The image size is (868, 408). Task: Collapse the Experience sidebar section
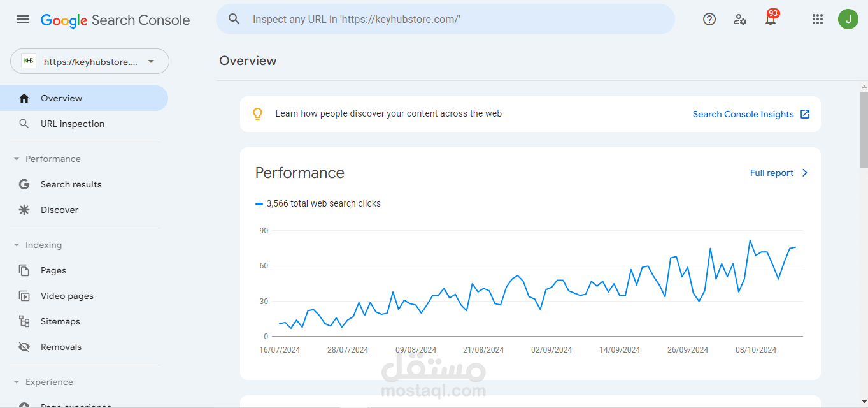17,382
